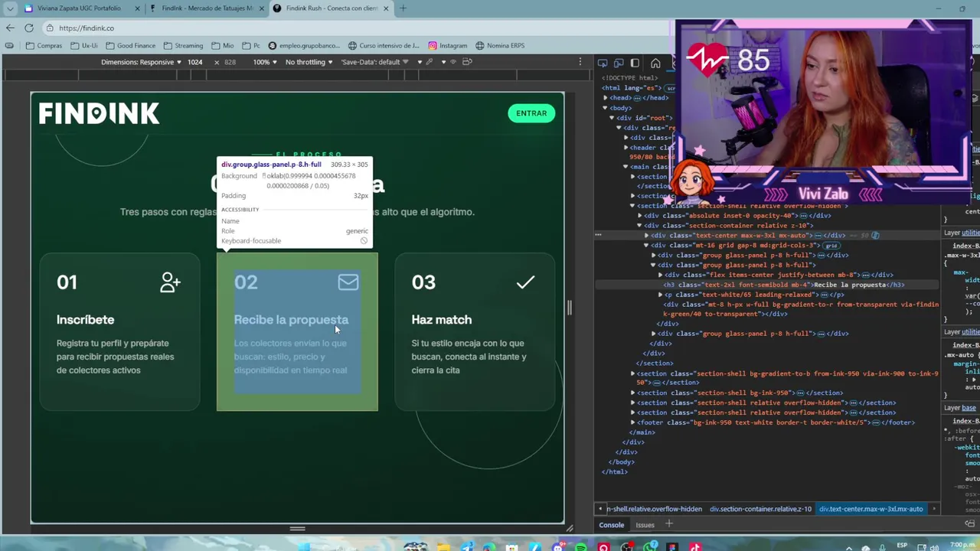980x551 pixels.
Task: Open empleo.grupobanco bookmark
Action: tap(304, 45)
